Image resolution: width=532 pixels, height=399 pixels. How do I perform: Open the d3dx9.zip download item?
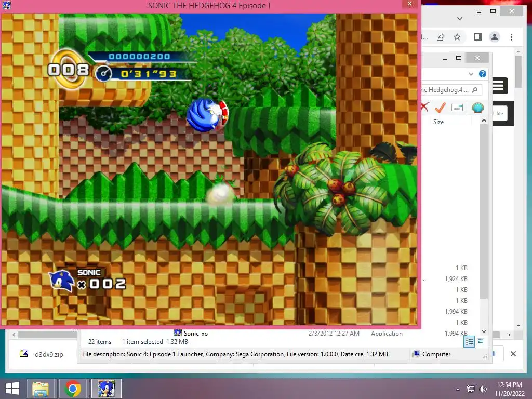coord(42,354)
